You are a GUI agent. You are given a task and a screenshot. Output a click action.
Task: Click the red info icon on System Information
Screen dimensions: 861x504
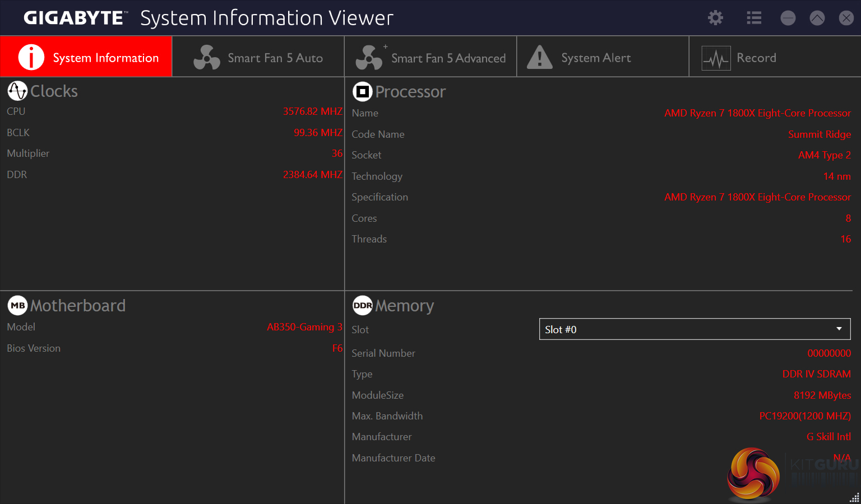31,57
